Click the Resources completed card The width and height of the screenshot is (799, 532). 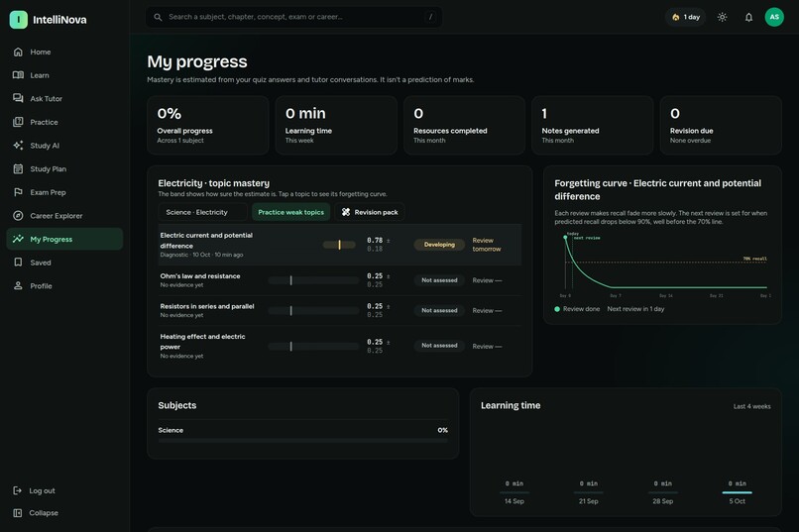click(464, 125)
